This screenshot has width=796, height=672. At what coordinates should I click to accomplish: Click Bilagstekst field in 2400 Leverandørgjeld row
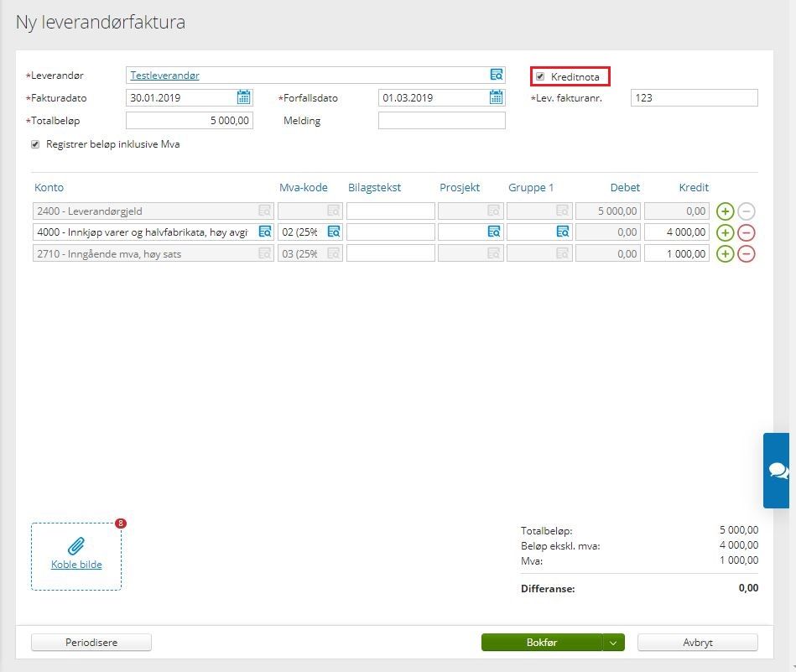point(390,211)
